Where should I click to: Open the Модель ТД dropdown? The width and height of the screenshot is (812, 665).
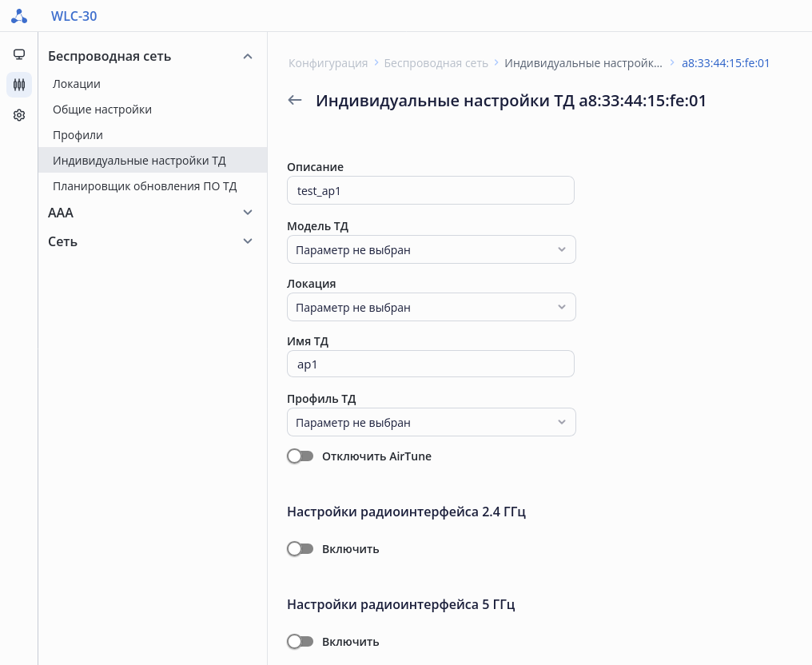pos(431,249)
